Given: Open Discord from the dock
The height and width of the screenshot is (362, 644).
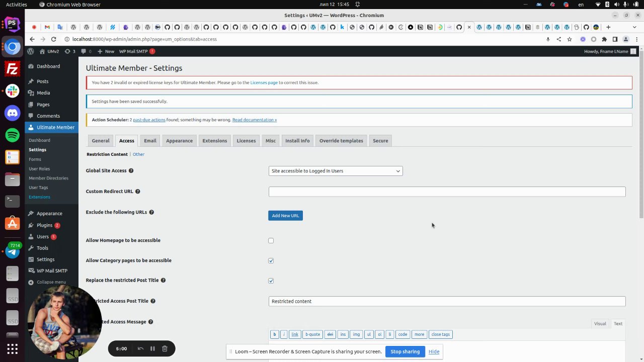Looking at the screenshot, I should click(12, 113).
